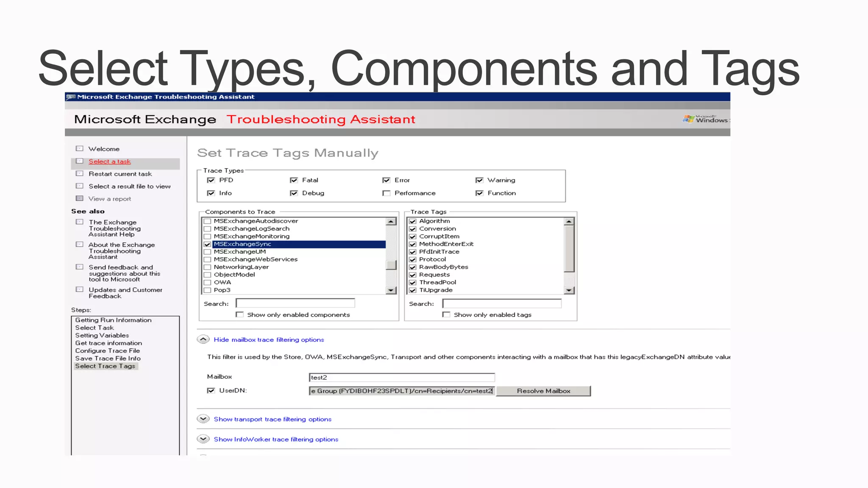Viewport: 868px width, 488px height.
Task: Click the icon next to Restart current task
Action: (x=79, y=174)
